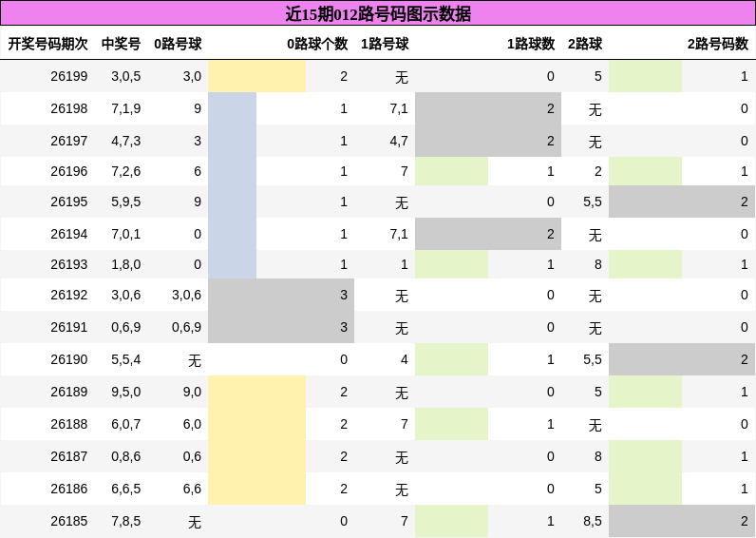Select issue number 26189
The image size is (756, 538).
pos(69,392)
